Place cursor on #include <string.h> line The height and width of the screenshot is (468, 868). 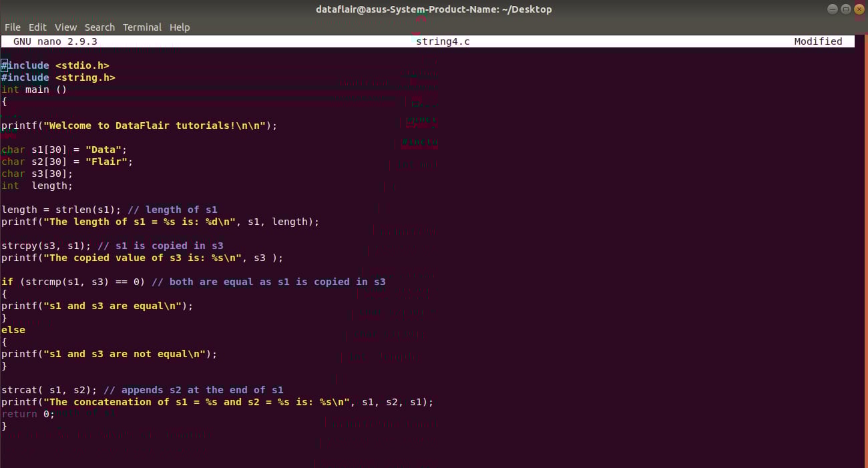click(58, 77)
